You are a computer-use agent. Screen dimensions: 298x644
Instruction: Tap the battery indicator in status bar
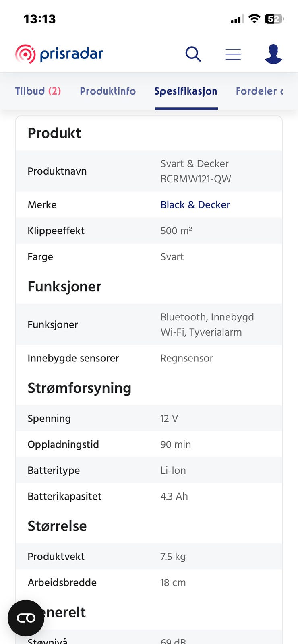pos(274,19)
